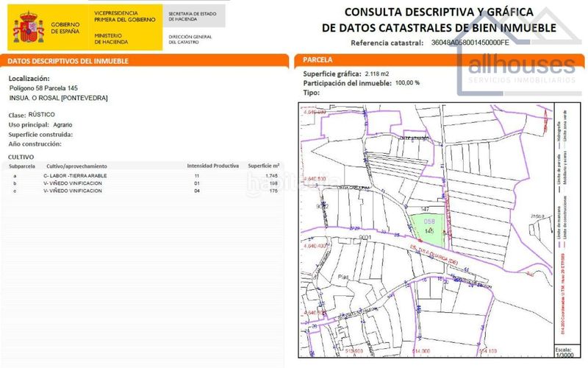Click the 'Referencia catastral:' label

click(387, 43)
